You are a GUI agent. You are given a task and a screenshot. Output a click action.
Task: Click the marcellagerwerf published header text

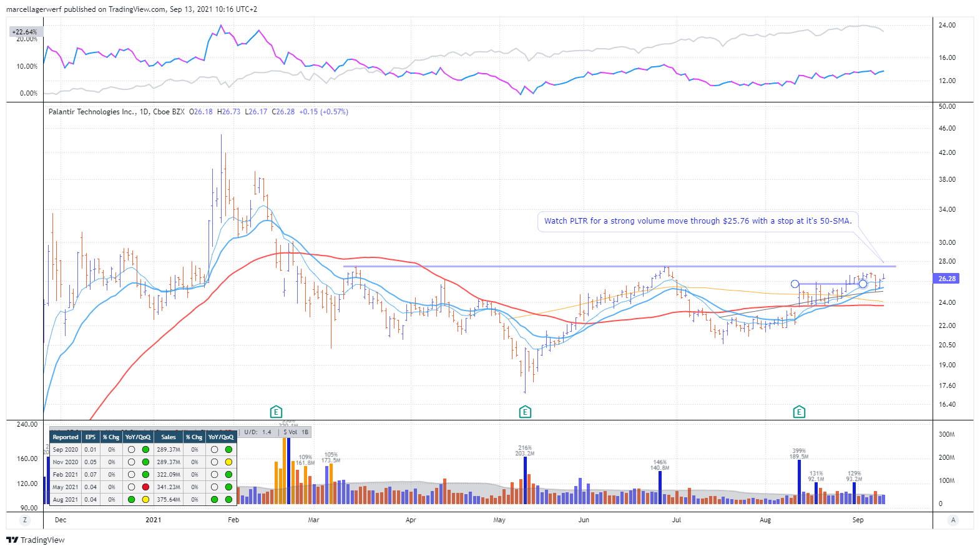tap(132, 9)
